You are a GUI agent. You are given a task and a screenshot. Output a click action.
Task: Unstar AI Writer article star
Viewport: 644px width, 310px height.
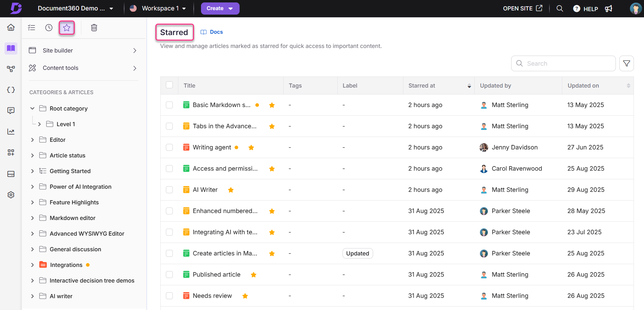click(231, 190)
